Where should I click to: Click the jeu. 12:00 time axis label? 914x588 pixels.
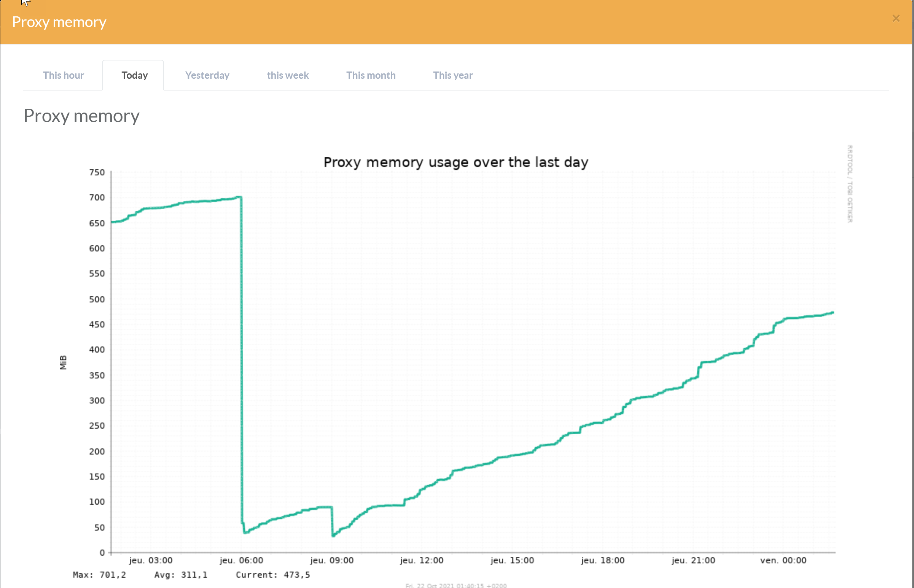click(422, 560)
